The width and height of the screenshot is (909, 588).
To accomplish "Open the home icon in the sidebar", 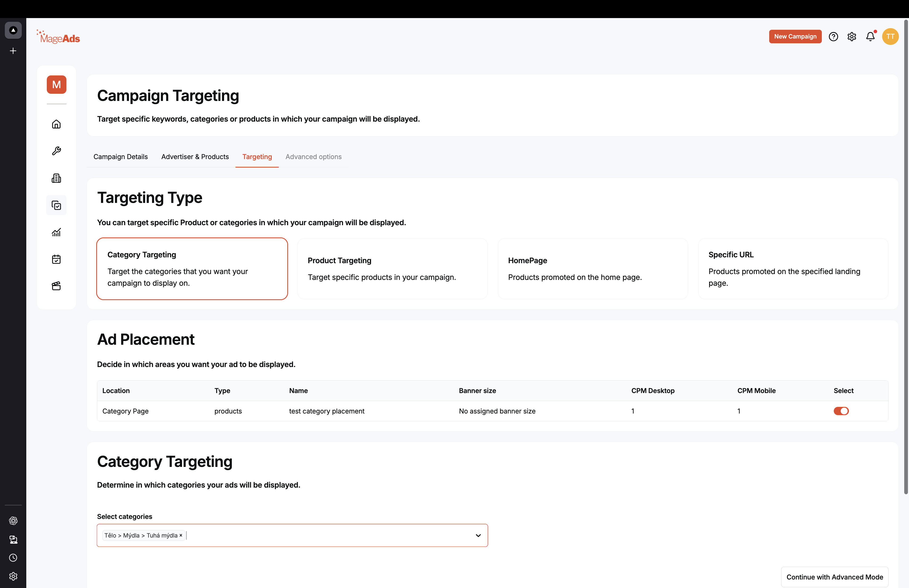I will 56,124.
